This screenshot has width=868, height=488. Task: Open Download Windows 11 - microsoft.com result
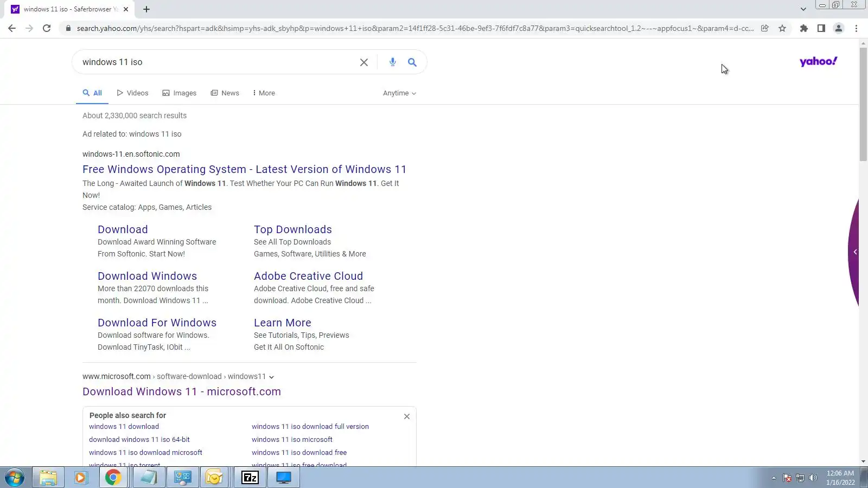[182, 392]
